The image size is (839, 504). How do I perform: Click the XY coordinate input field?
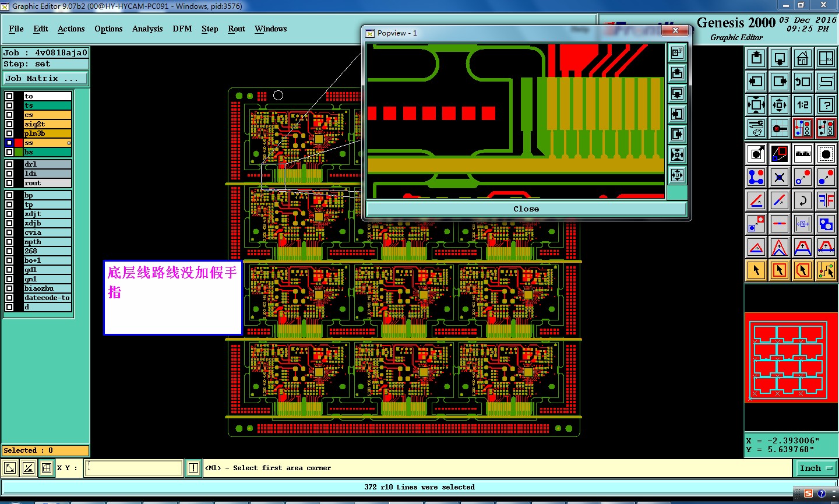[134, 468]
